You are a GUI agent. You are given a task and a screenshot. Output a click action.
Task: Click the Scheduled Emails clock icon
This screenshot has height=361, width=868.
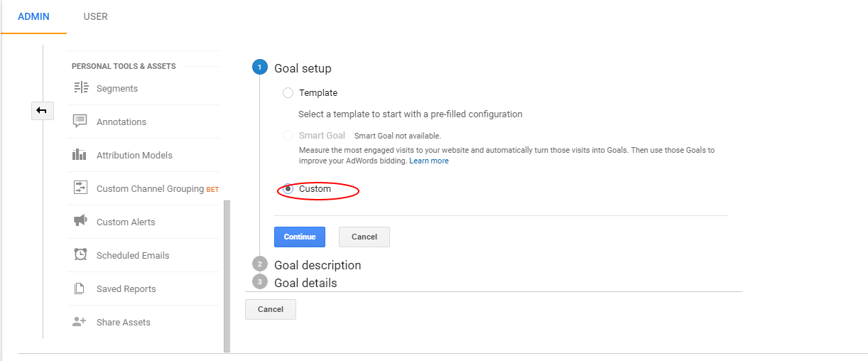tap(80, 254)
